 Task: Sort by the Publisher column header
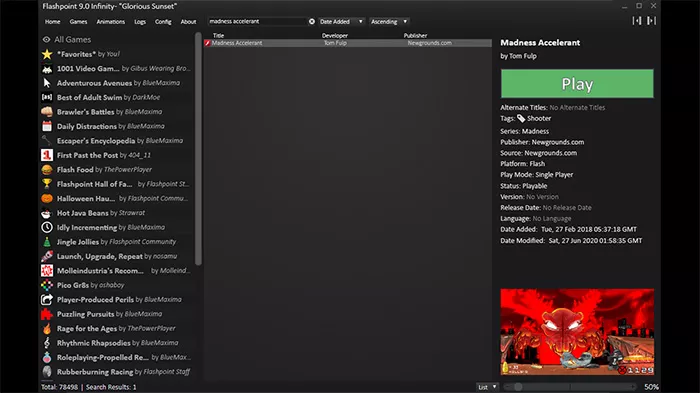point(416,35)
